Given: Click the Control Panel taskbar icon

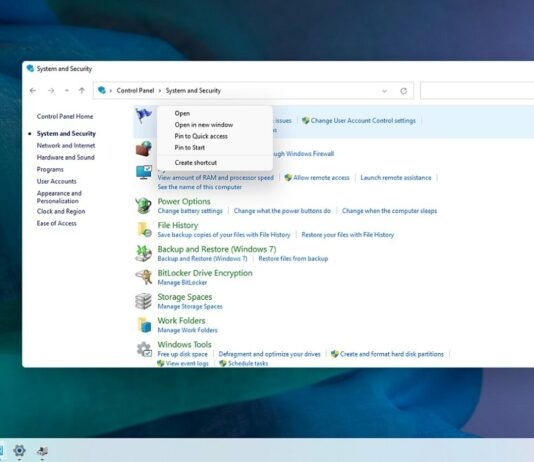Looking at the screenshot, I should pos(42,451).
